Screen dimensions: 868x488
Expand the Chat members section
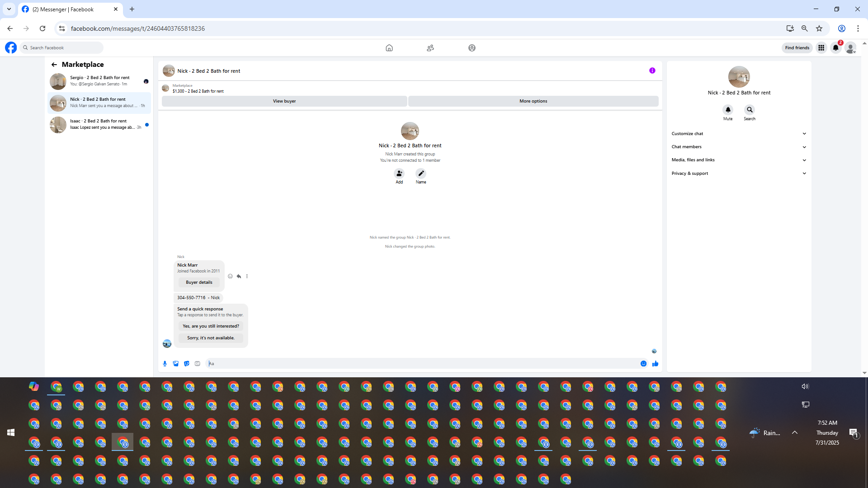click(739, 147)
